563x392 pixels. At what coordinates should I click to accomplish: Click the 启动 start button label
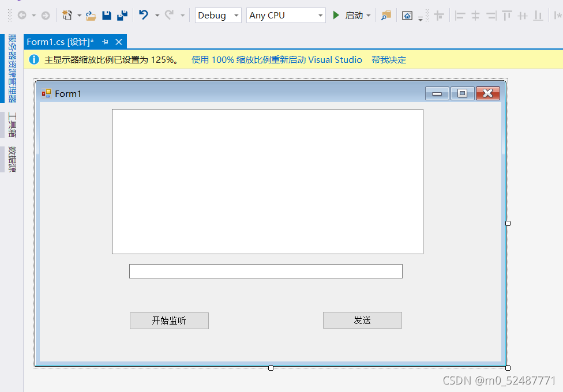pyautogui.click(x=354, y=16)
